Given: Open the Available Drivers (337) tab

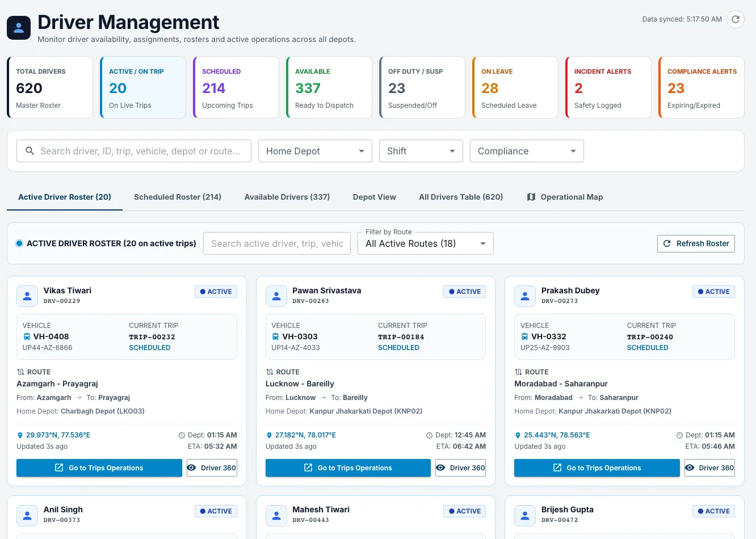Looking at the screenshot, I should (287, 197).
